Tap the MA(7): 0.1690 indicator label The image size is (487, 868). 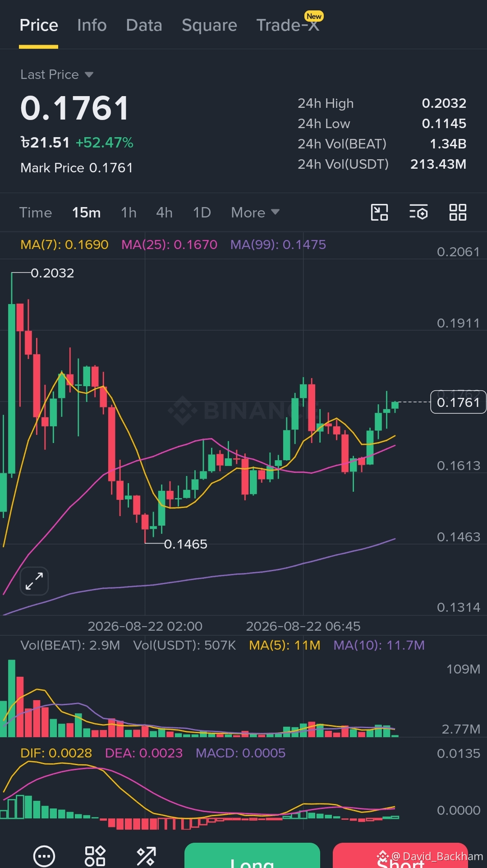coord(64,245)
